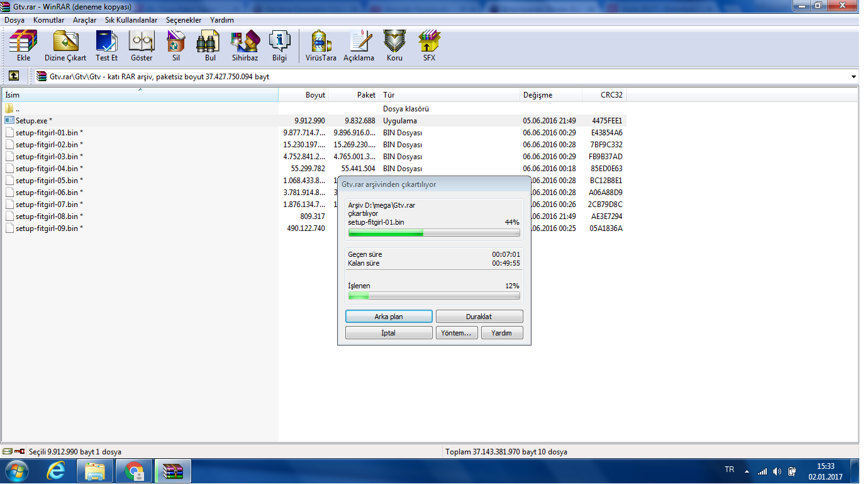Open the Windows Start menu
This screenshot has height=484, width=868.
click(x=17, y=471)
